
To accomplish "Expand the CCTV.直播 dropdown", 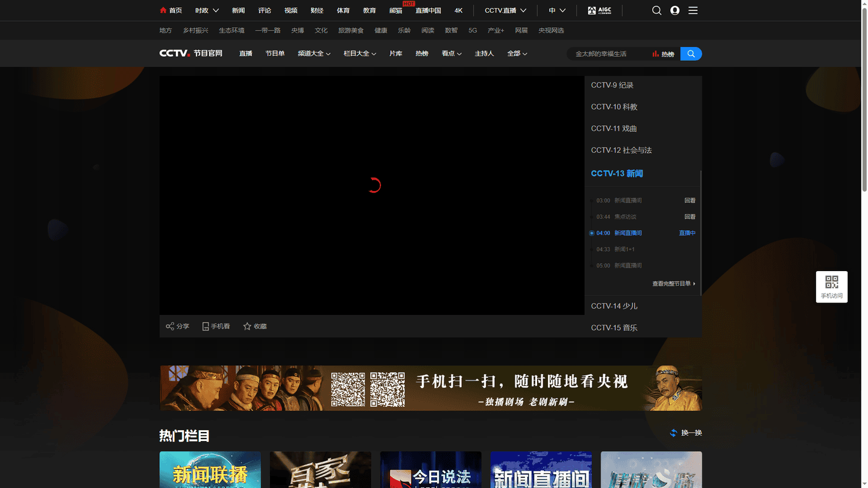I will coord(505,10).
